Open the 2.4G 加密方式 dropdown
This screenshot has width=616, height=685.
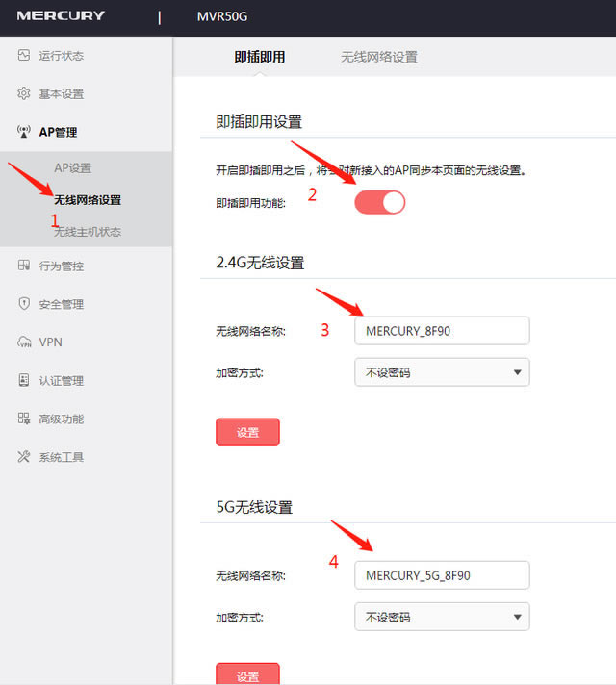[442, 372]
